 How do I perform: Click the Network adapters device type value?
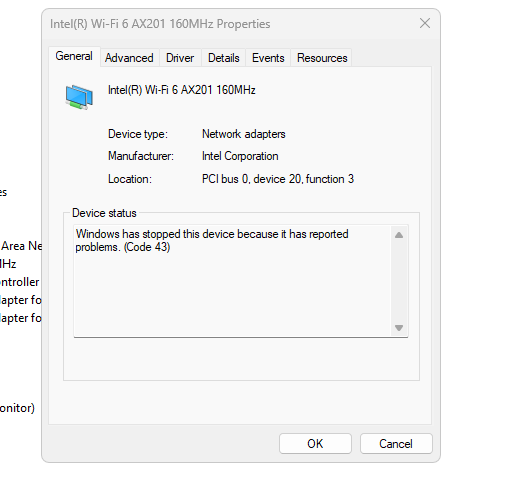coord(244,134)
